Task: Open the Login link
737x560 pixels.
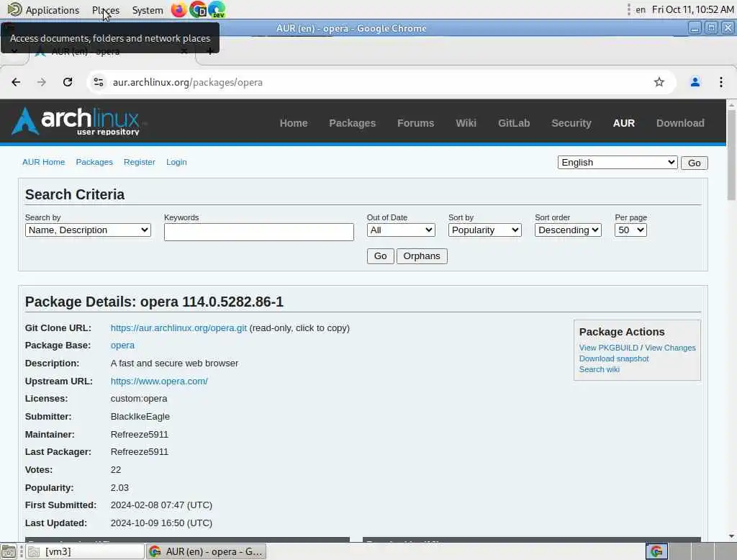Action: click(176, 162)
